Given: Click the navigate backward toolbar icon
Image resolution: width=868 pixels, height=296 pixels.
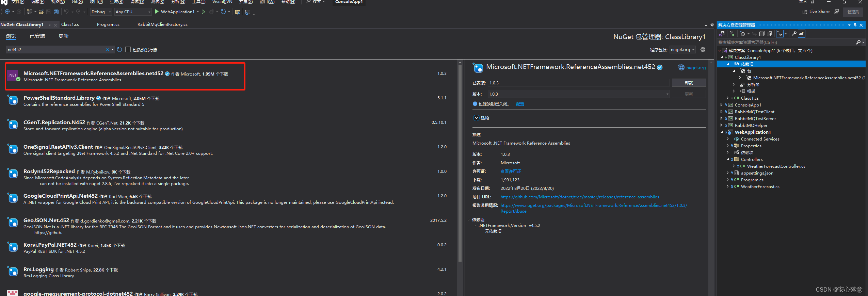Looking at the screenshot, I should point(7,12).
